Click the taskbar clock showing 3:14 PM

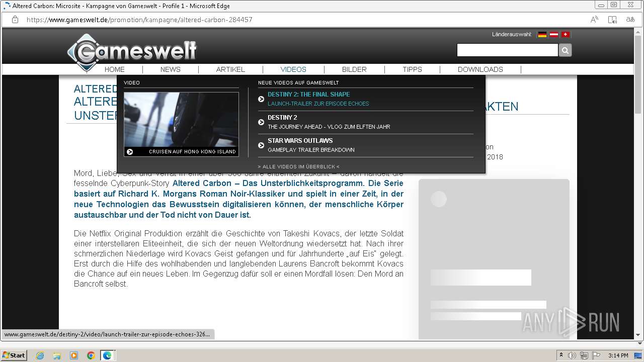click(618, 355)
